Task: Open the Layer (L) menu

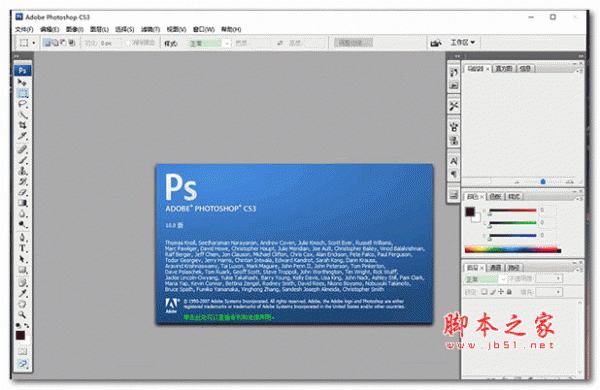Action: click(x=99, y=29)
